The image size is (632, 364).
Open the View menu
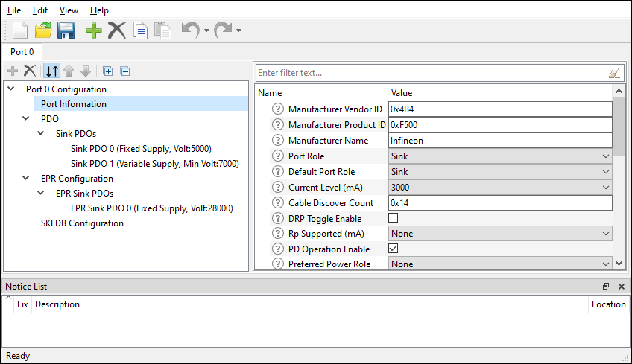tap(69, 10)
